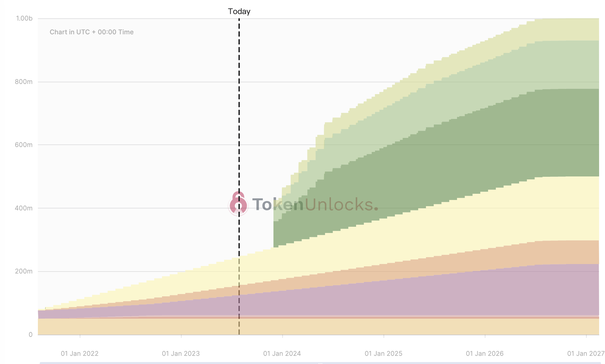Click the "01 Jan 2024" axis label

click(282, 354)
